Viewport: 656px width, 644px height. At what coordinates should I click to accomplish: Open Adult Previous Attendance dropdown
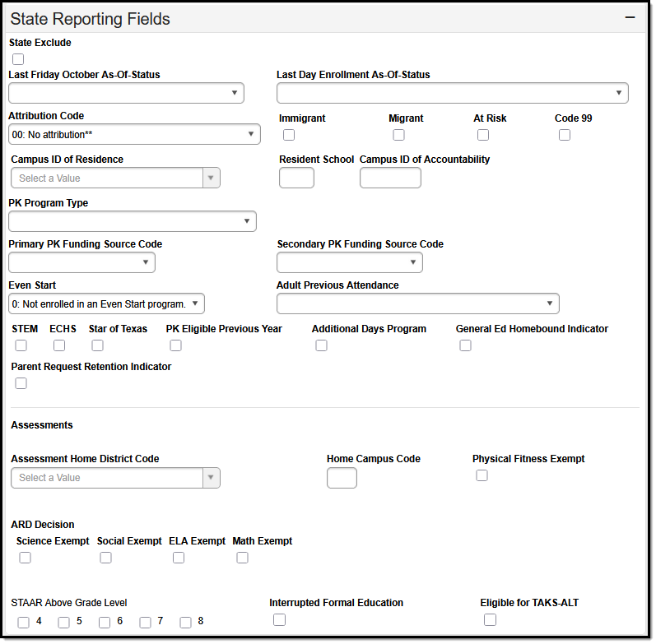[418, 303]
